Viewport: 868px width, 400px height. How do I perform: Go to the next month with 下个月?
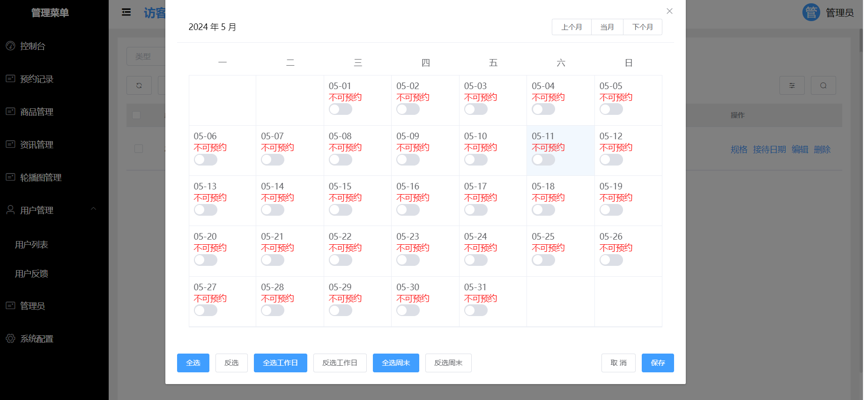[642, 27]
